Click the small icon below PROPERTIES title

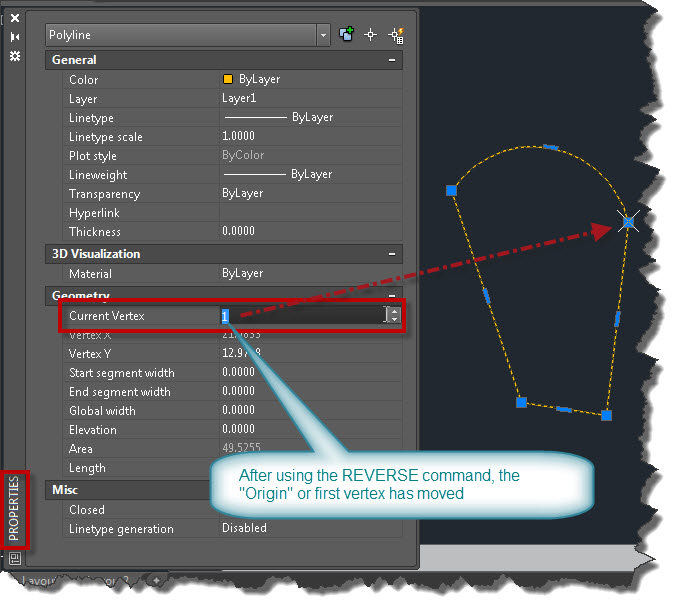coord(14,559)
